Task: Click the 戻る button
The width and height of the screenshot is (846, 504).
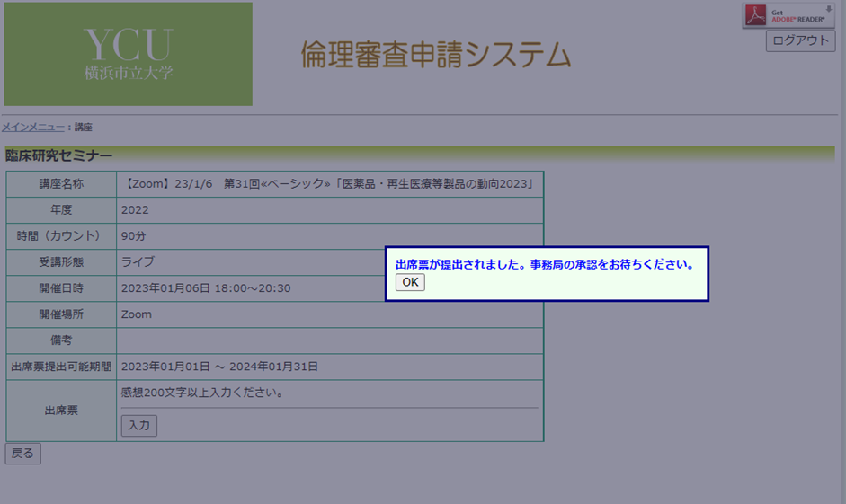Action: [22, 454]
